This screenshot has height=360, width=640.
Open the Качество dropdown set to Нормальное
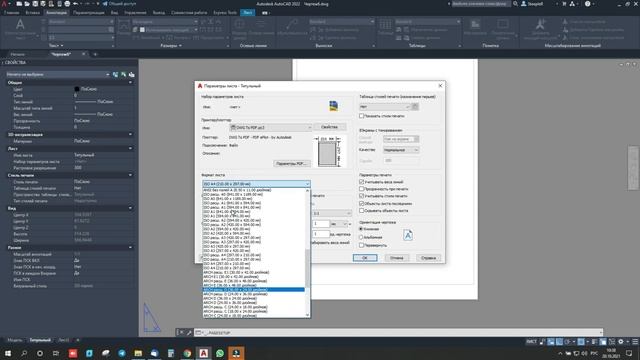pos(401,150)
